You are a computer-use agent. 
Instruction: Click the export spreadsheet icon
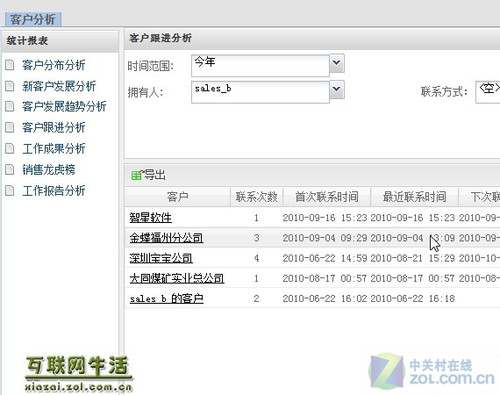[x=137, y=175]
